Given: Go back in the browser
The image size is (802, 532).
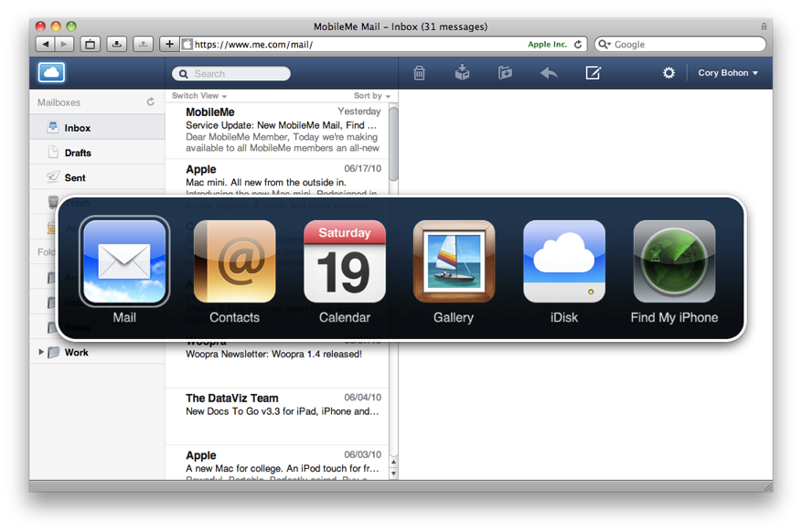Looking at the screenshot, I should pos(45,45).
